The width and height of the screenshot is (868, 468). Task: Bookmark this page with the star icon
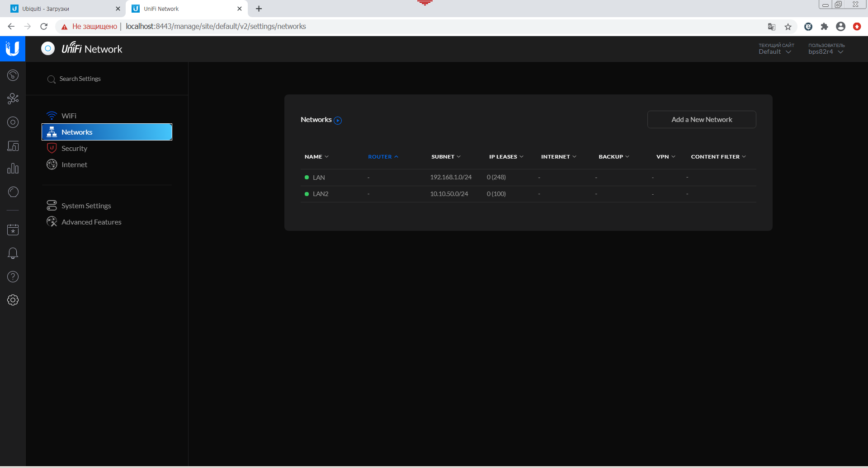click(788, 27)
